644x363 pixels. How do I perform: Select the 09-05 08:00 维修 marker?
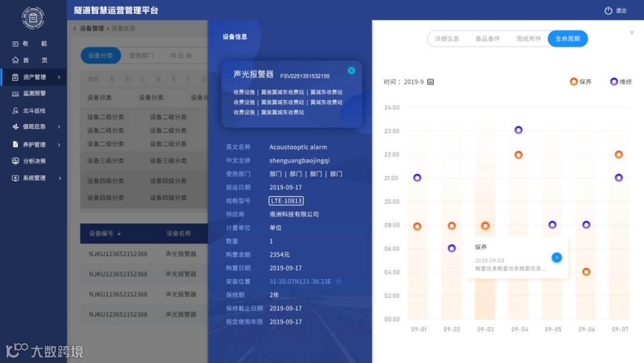click(x=552, y=224)
